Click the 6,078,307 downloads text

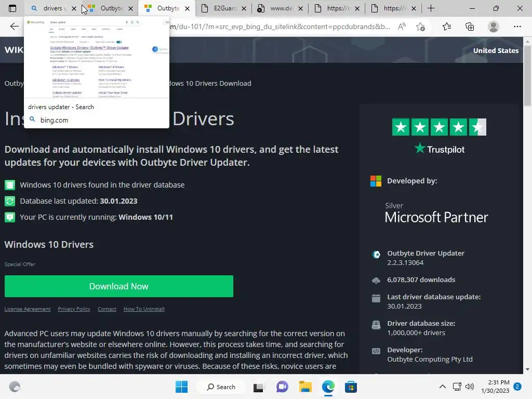[421, 280]
